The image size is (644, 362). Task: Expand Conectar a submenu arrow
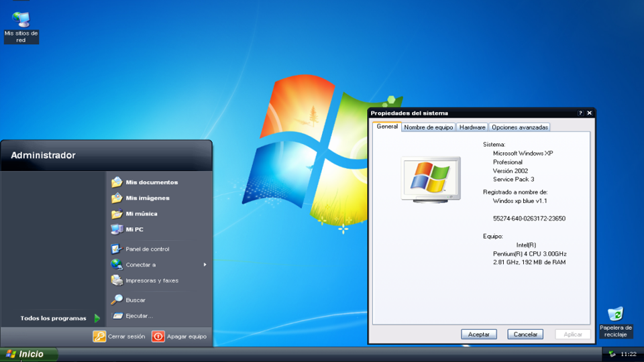coord(205,265)
